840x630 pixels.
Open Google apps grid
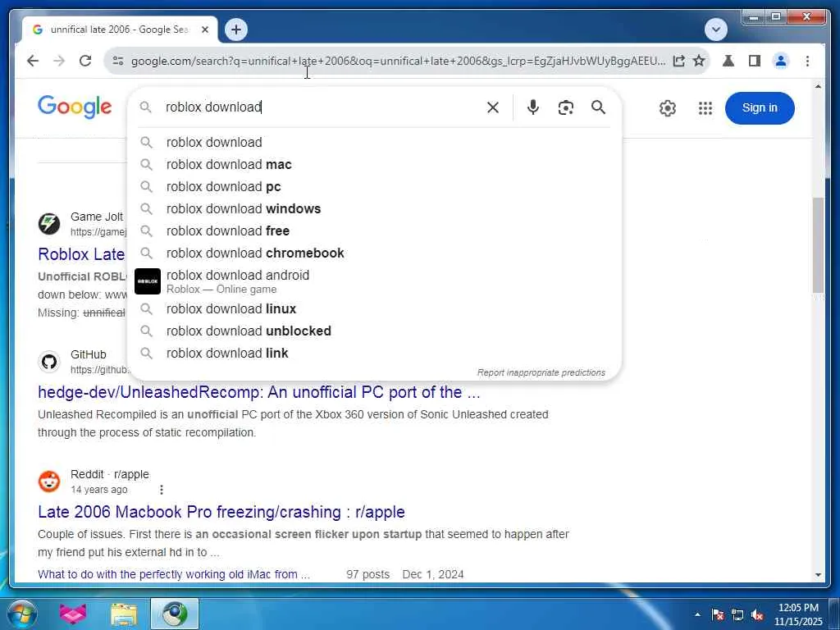705,108
